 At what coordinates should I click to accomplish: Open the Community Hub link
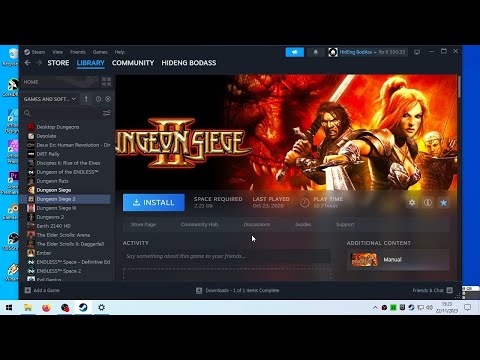point(199,224)
